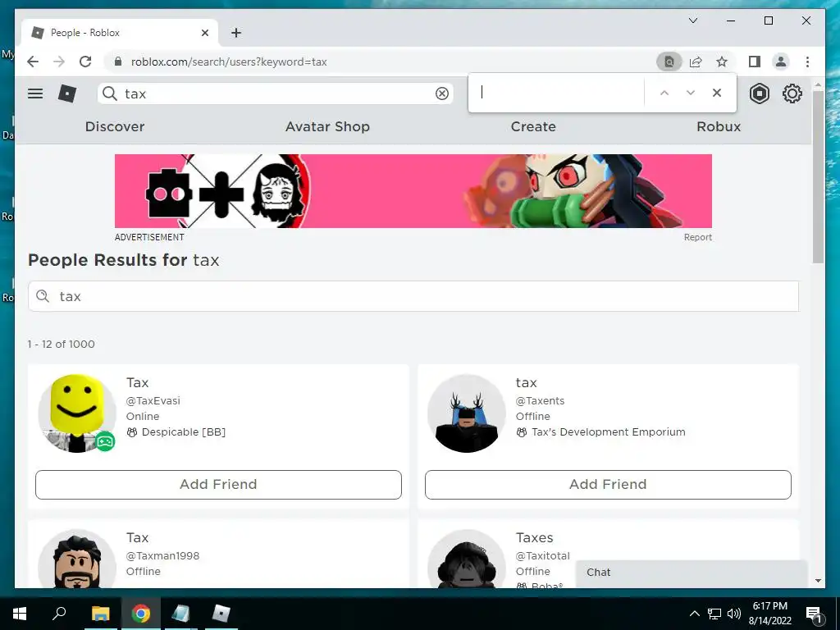Open the taskbar clock and date

[x=769, y=614]
